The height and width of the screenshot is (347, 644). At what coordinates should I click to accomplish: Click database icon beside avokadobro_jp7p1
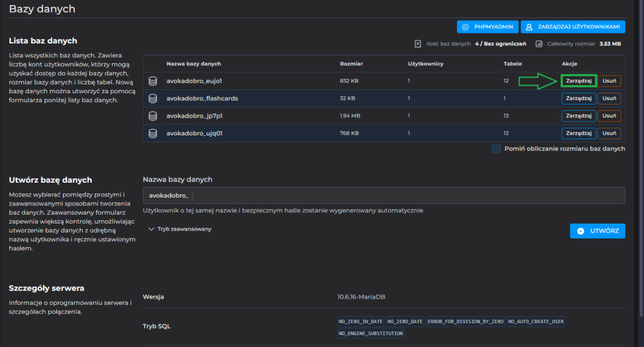(x=152, y=116)
